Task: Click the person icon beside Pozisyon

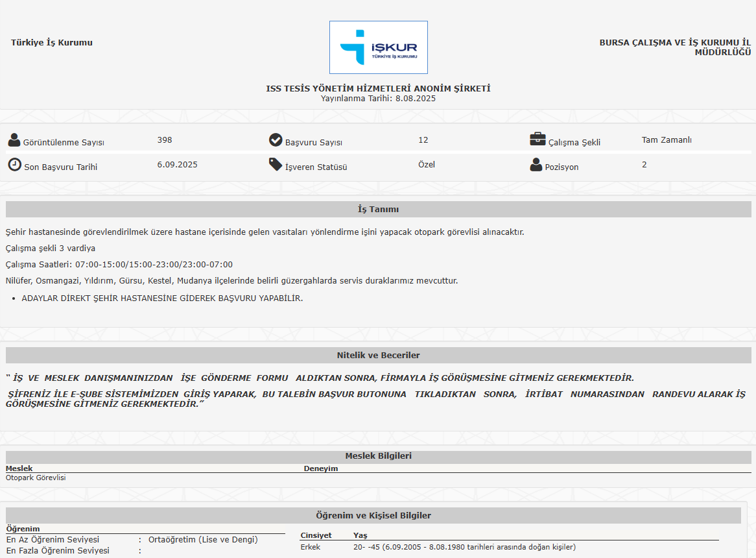Action: click(536, 164)
